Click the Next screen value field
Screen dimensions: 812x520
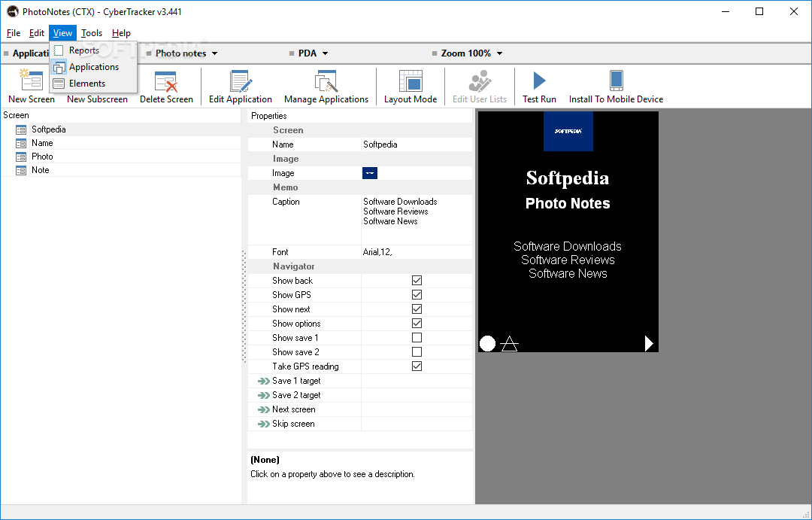click(x=417, y=409)
